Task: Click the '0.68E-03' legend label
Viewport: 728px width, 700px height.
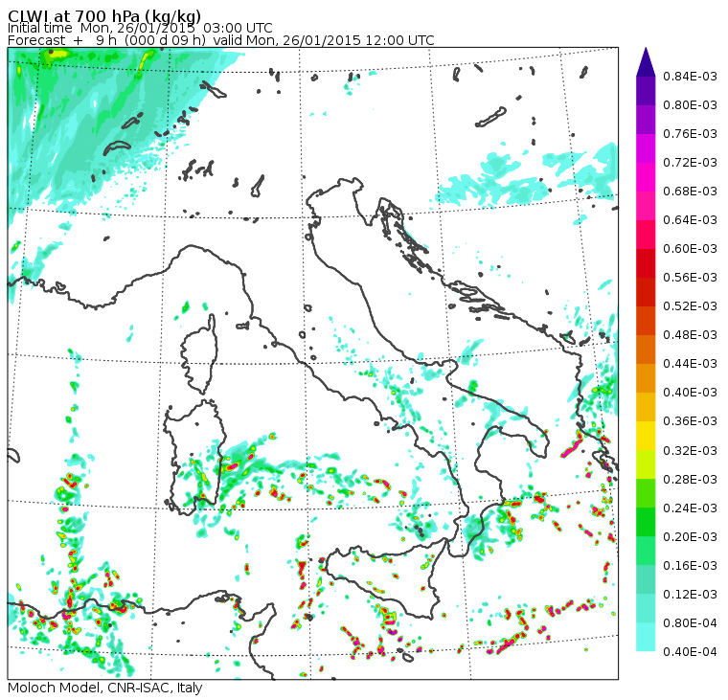Action: pos(690,192)
